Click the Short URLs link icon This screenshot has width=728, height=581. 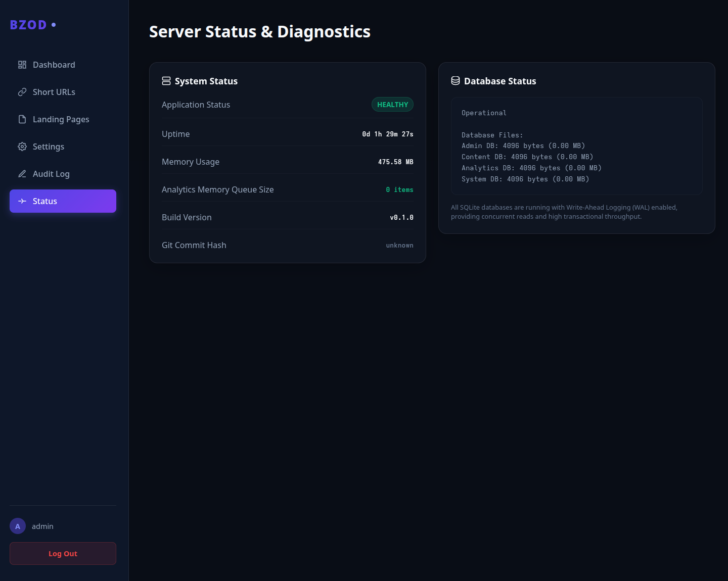click(22, 92)
